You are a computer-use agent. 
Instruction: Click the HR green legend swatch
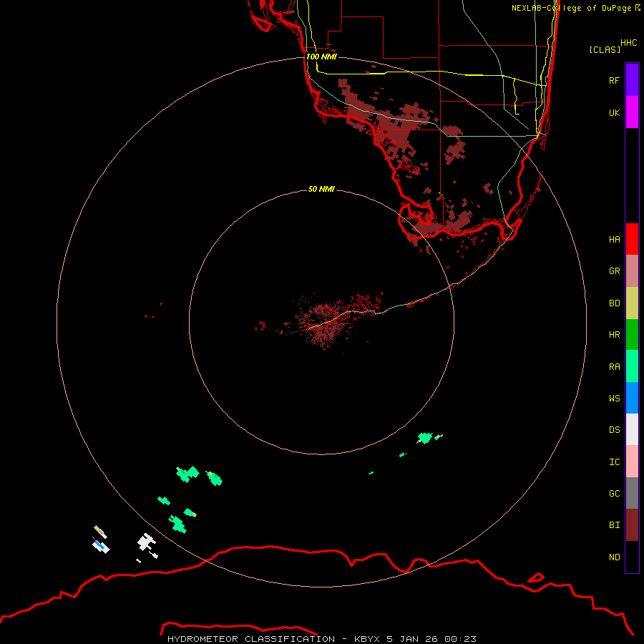click(x=632, y=335)
